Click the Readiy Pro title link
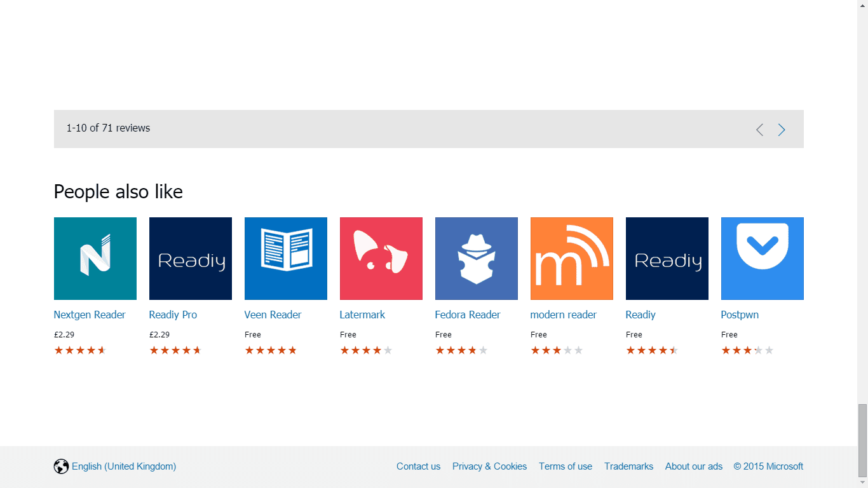Screen dimensions: 868x488 (173, 315)
